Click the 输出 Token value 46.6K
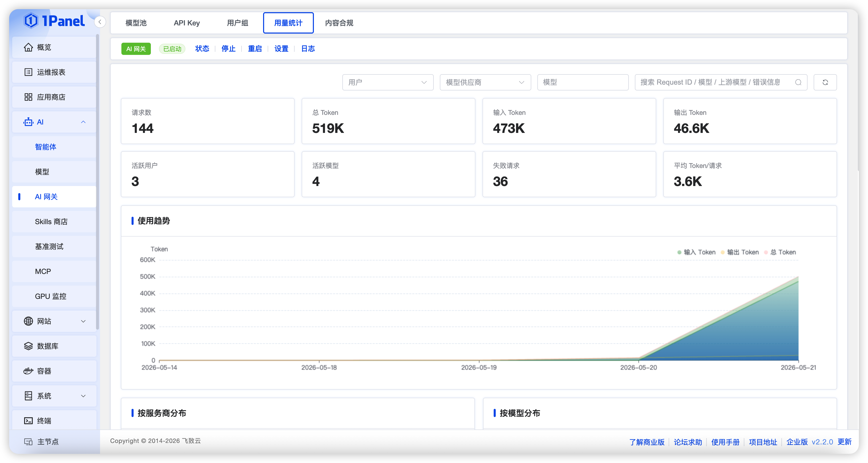The image size is (868, 463). (692, 128)
